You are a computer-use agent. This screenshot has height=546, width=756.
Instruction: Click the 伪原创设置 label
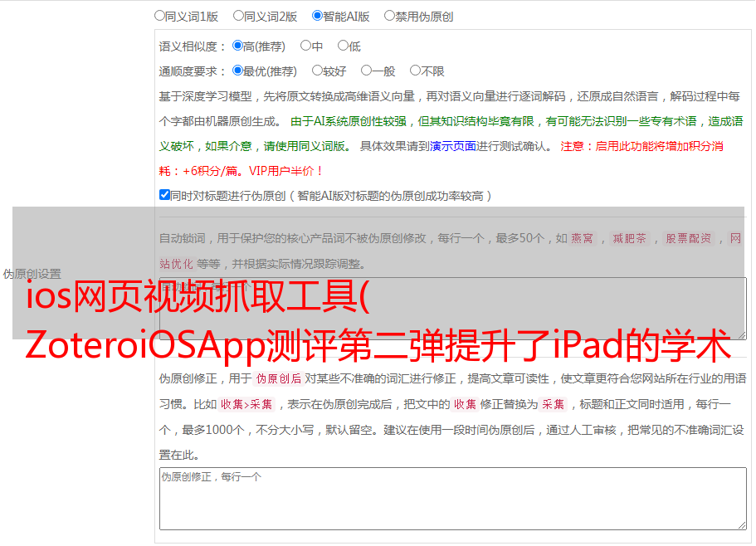[x=32, y=274]
